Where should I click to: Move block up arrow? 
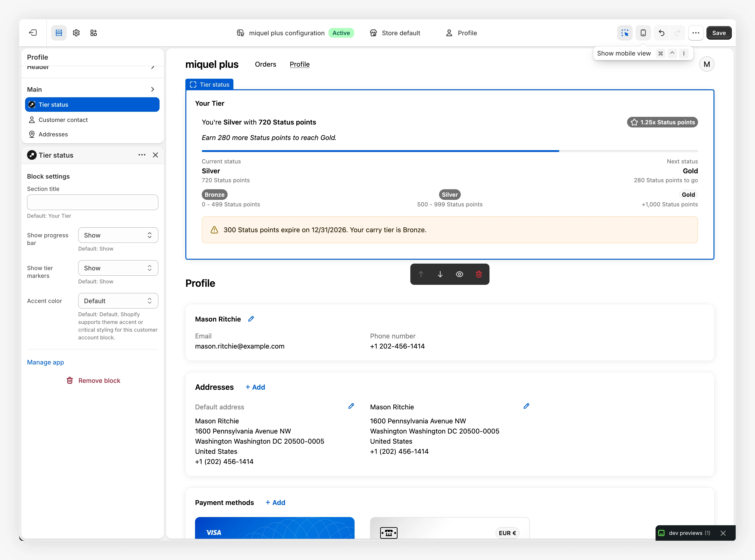pos(421,274)
